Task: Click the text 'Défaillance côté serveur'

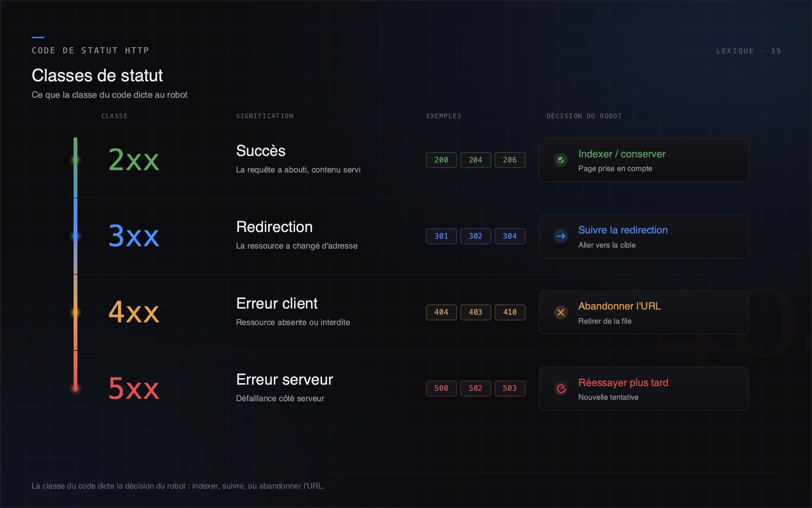Action: click(x=280, y=398)
